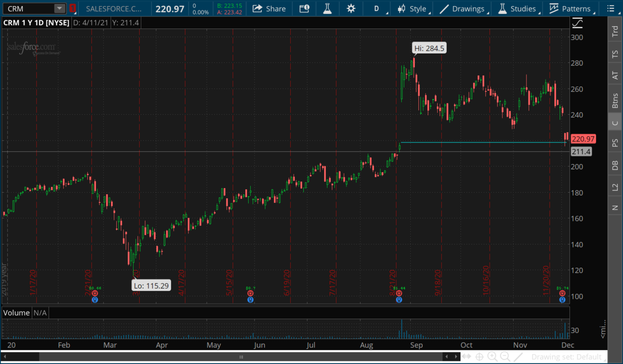Screen dimensions: 623x364
Task: Click the cyan horizontal price level line
Action: click(483, 142)
